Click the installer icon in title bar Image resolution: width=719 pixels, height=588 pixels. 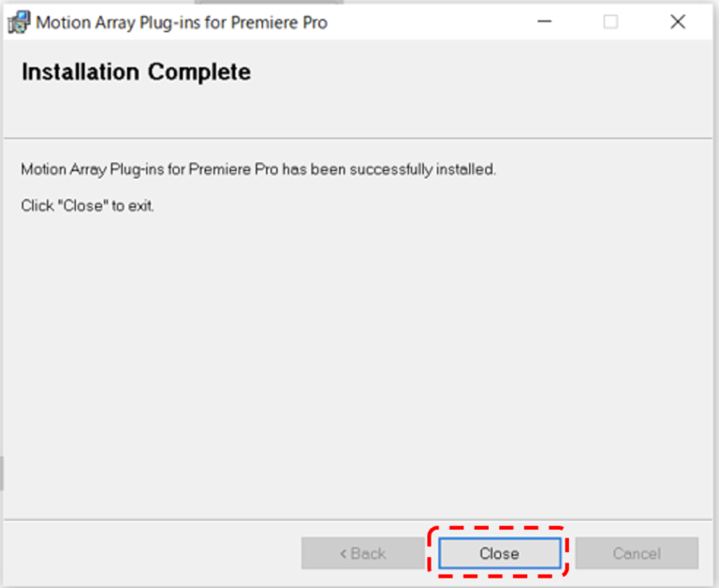click(x=19, y=22)
